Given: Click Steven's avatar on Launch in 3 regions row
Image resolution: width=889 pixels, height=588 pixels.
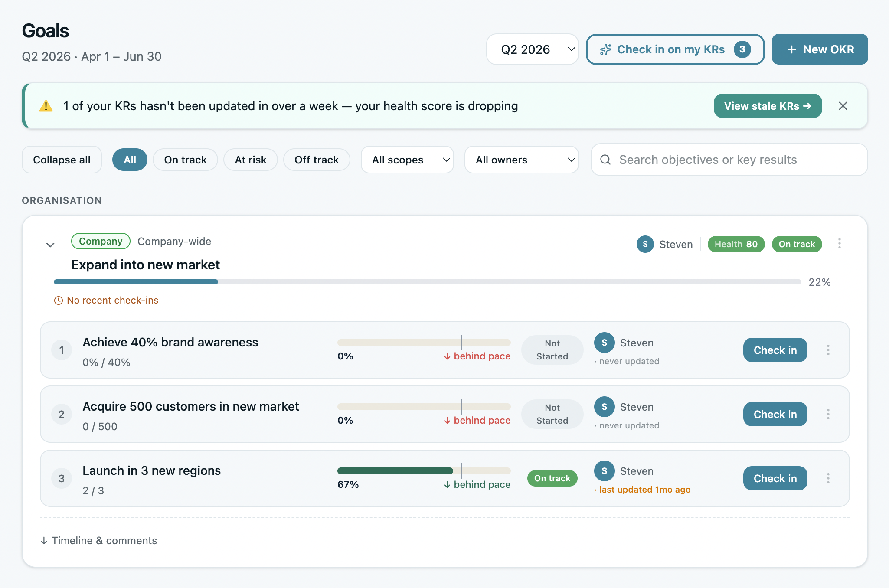Looking at the screenshot, I should pos(604,471).
